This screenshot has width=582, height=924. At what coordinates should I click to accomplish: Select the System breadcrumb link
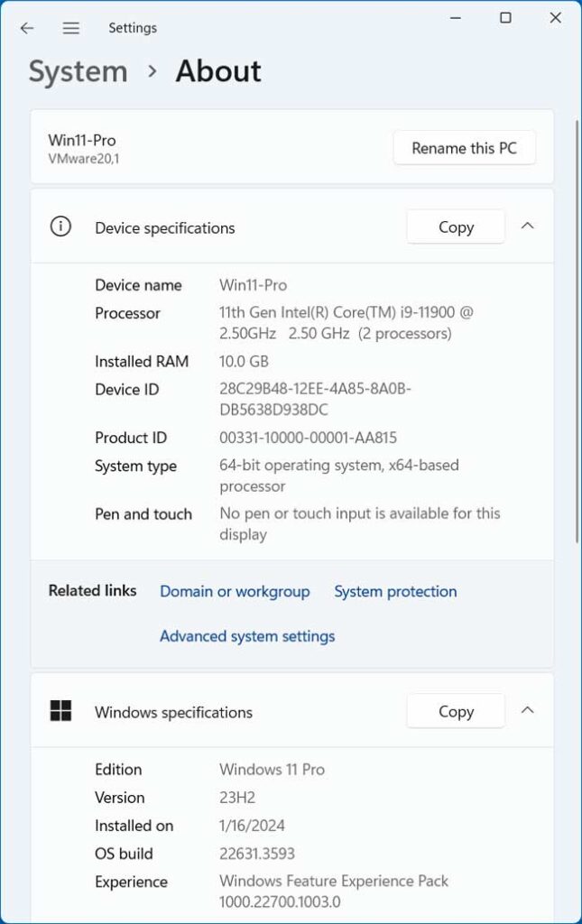coord(77,71)
